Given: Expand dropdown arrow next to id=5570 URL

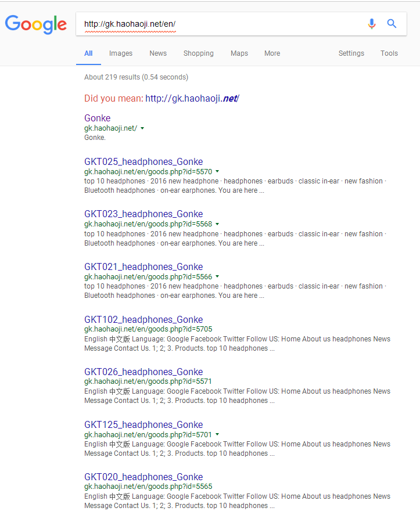Looking at the screenshot, I should point(217,171).
